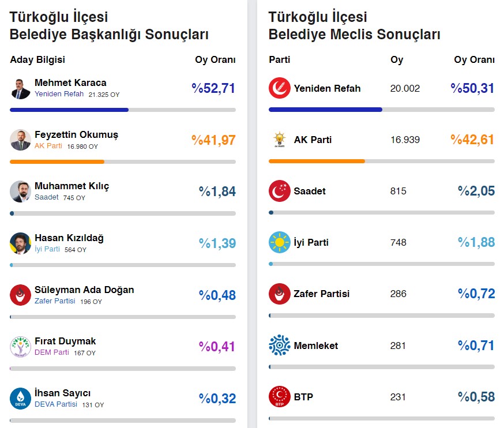Image resolution: width=504 pixels, height=428 pixels.
Task: Click Hasan Kızıldağ's candidate photo
Action: click(21, 243)
